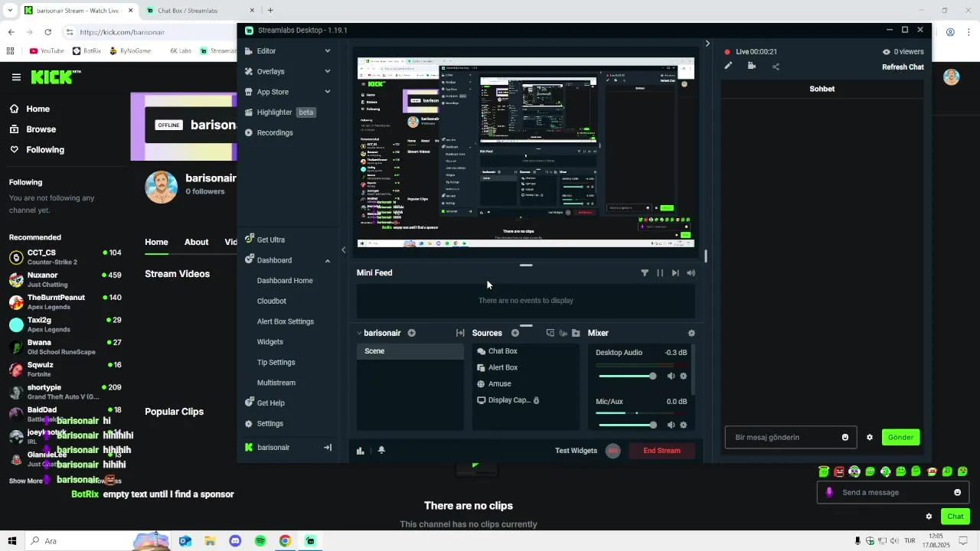Screen dimensions: 980x551
Task: Toggle the replay buffer REC button
Action: click(612, 451)
